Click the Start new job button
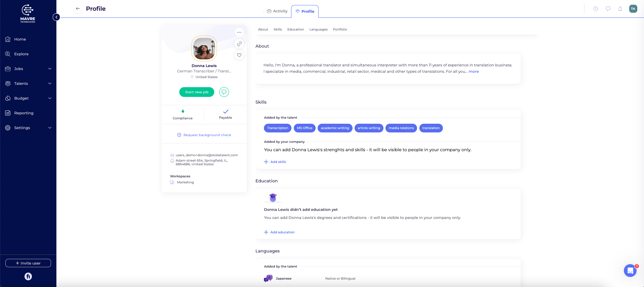 197,92
